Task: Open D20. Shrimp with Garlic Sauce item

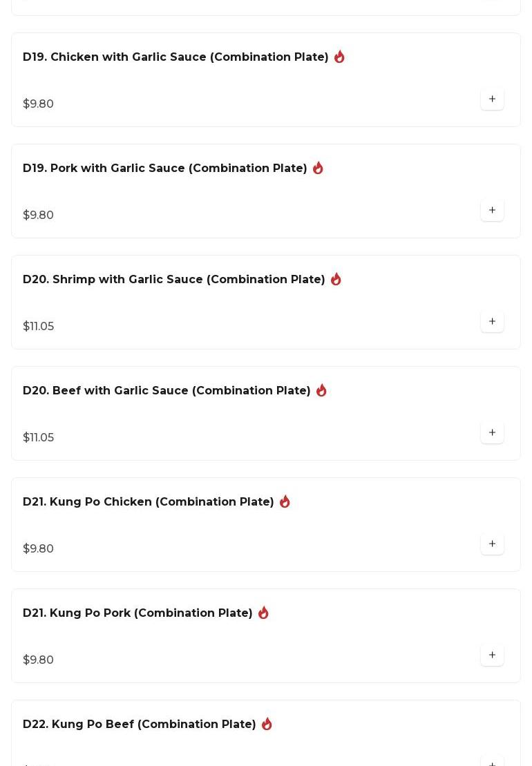Action: tap(173, 280)
